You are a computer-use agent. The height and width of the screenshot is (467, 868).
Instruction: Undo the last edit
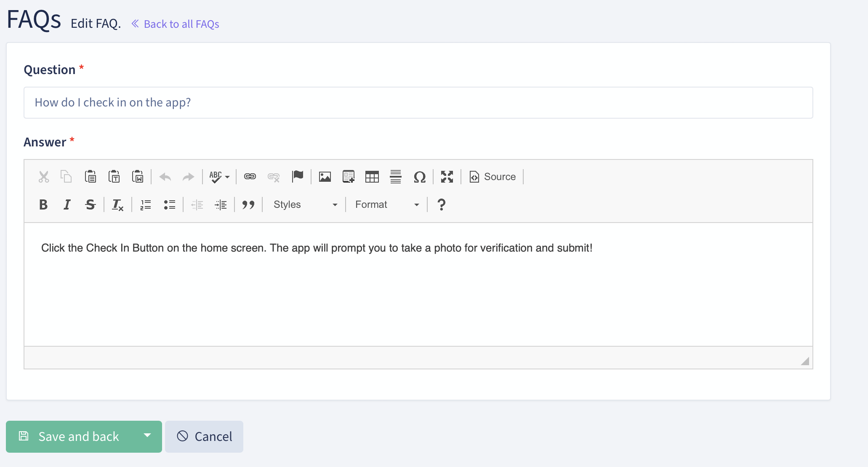[x=165, y=177]
